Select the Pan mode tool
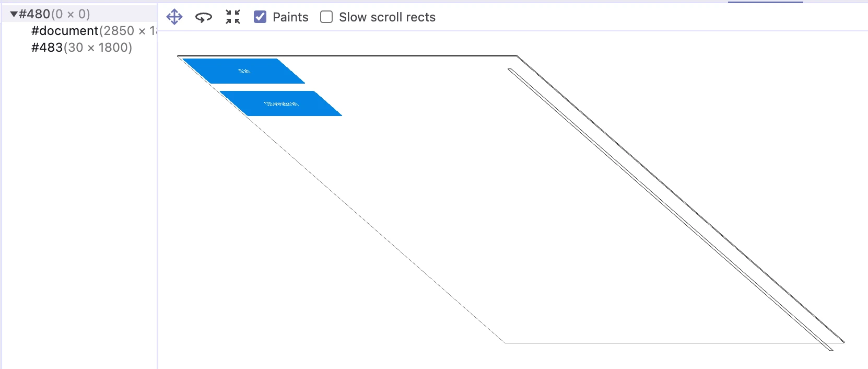868x369 pixels. click(174, 17)
